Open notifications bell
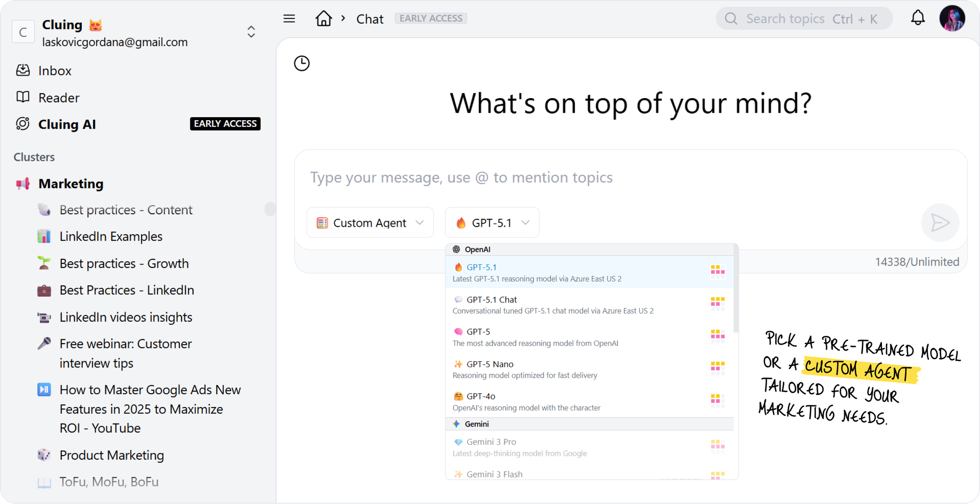This screenshot has width=980, height=504. point(918,18)
